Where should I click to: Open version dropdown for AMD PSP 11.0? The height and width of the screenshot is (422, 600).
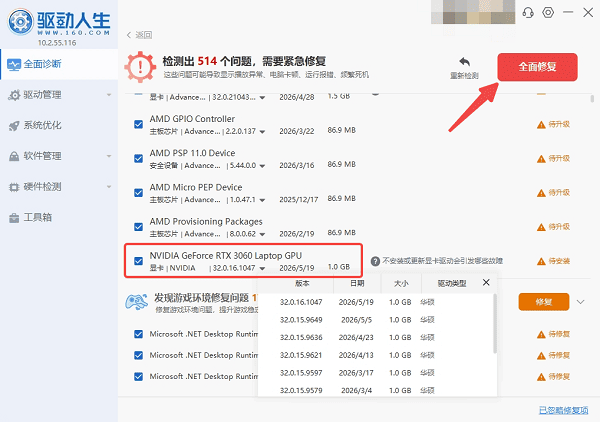[262, 166]
